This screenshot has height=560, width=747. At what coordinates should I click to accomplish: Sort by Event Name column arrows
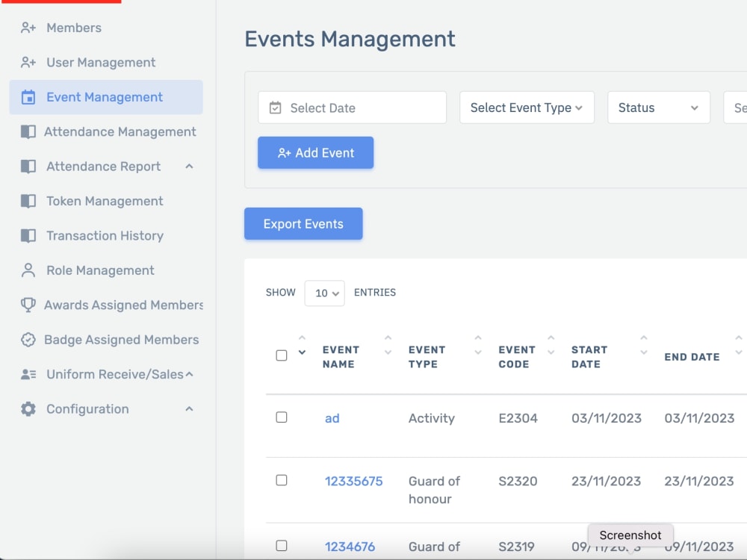click(x=388, y=345)
